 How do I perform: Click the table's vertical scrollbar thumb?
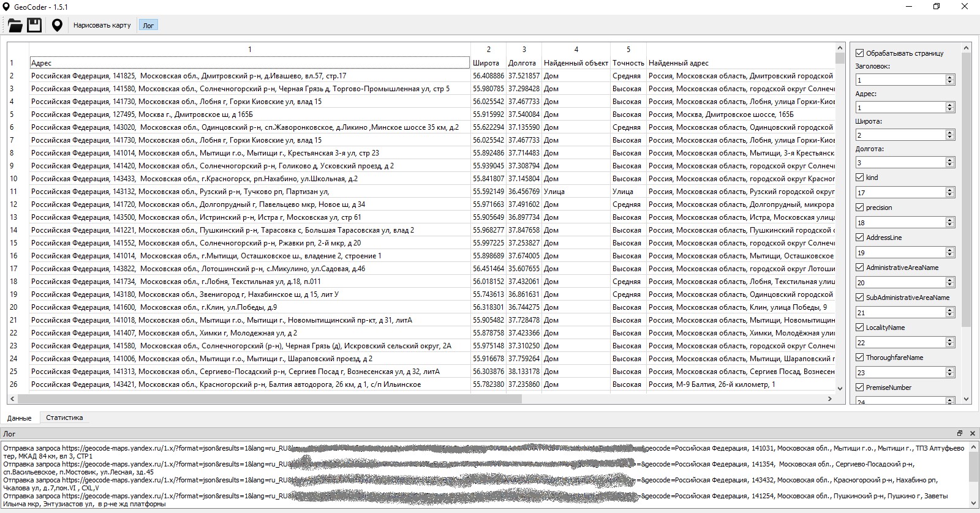click(840, 58)
